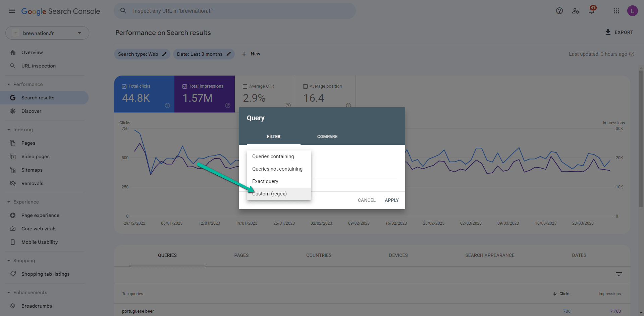
Task: Click the Sitemaps icon
Action: 13,170
